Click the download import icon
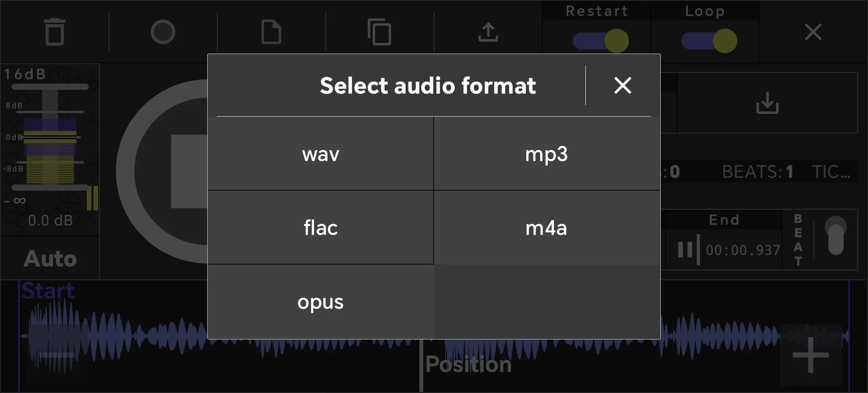Image resolution: width=868 pixels, height=393 pixels. [767, 103]
